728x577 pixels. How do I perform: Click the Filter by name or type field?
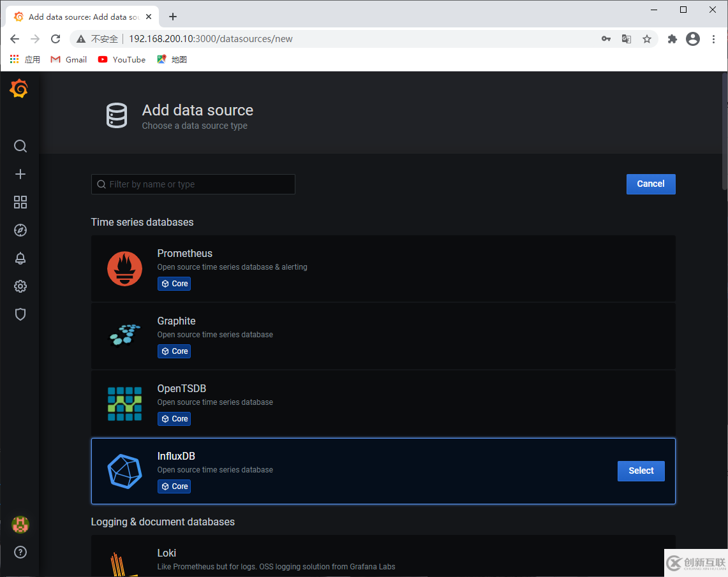point(193,184)
